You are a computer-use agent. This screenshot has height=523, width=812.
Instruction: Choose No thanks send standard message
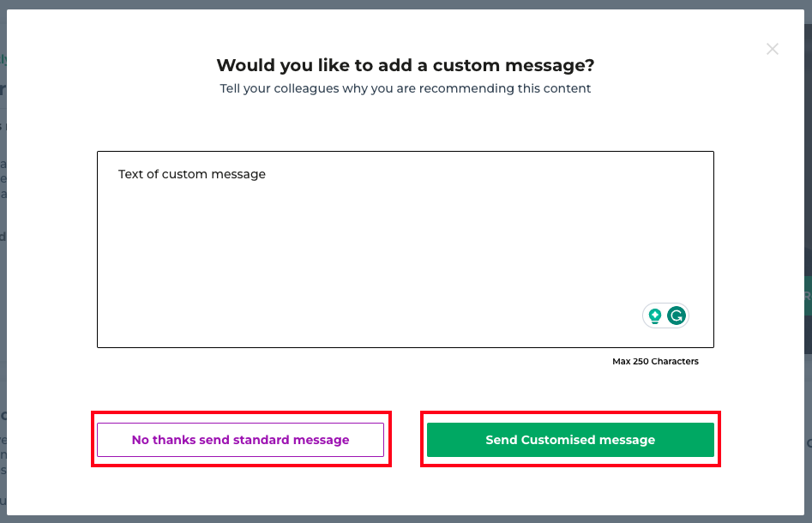point(240,440)
